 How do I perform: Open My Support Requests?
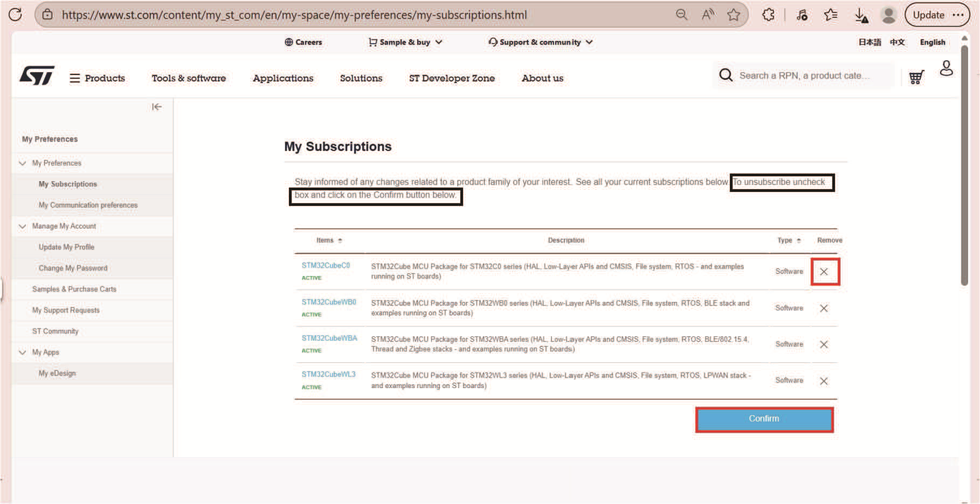66,310
